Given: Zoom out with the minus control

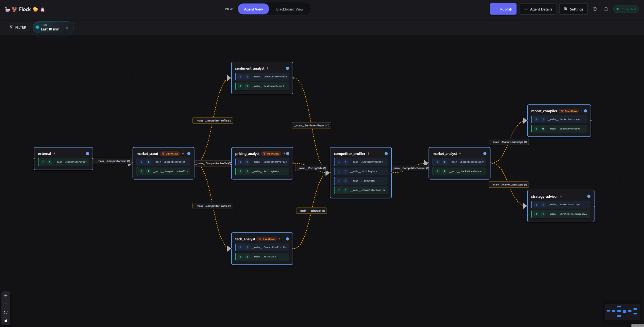Looking at the screenshot, I should tap(6, 304).
